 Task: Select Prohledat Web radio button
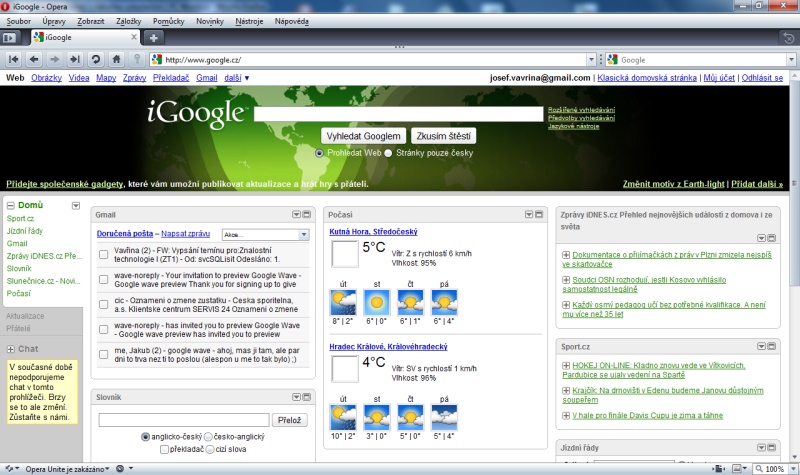[319, 153]
